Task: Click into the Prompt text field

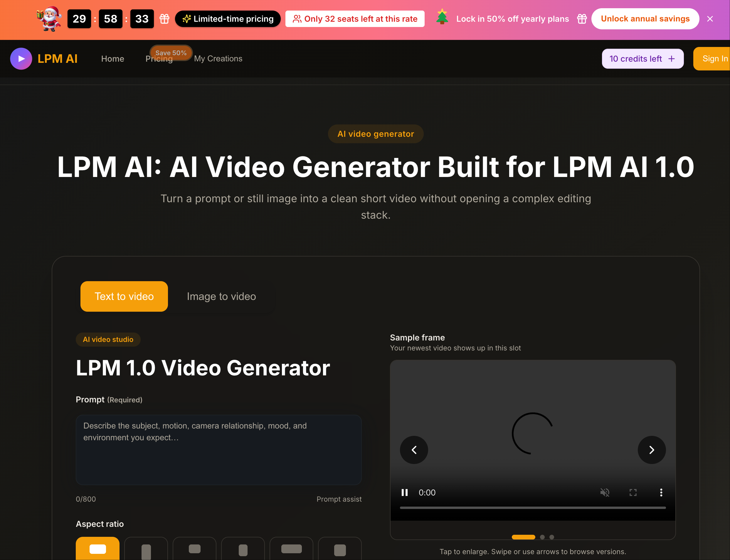Action: click(x=218, y=450)
